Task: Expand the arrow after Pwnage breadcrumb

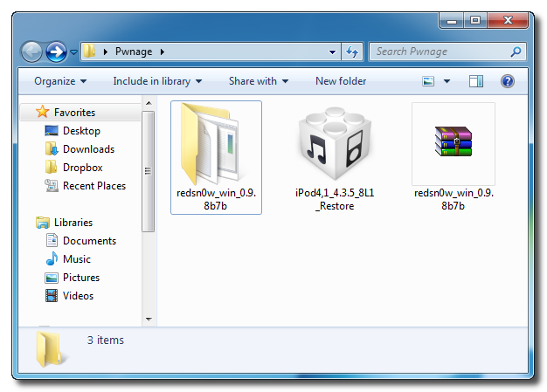Action: point(163,52)
